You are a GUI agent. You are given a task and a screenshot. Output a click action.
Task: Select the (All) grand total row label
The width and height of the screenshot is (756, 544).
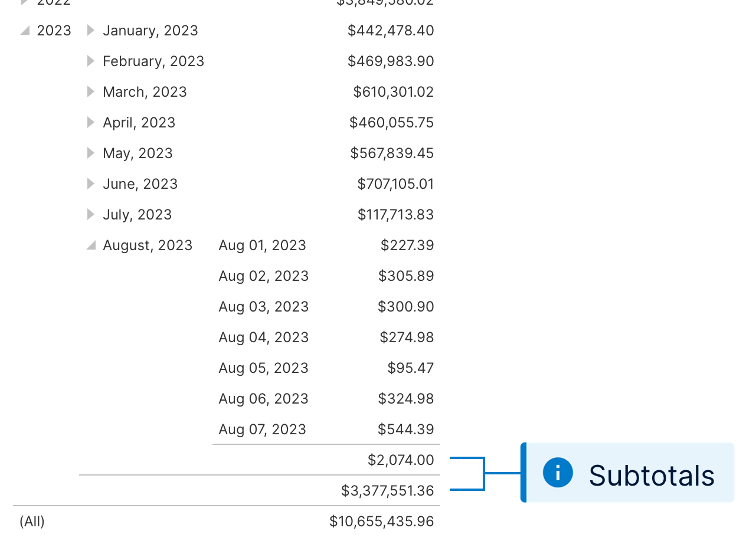pyautogui.click(x=32, y=522)
